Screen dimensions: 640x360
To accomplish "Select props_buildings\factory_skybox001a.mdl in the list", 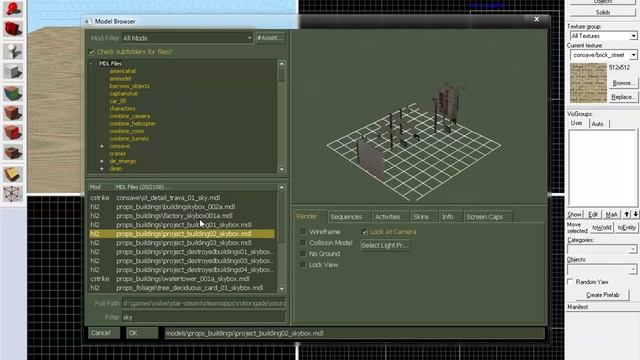I will [x=182, y=216].
